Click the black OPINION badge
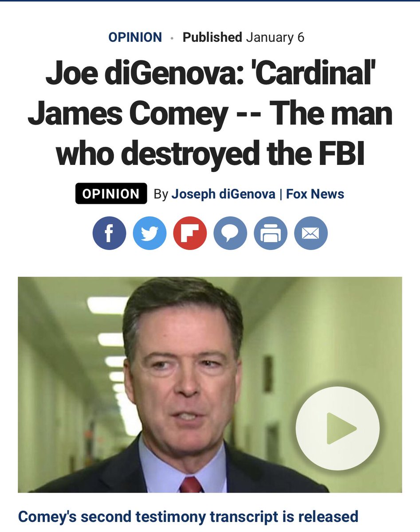 pyautogui.click(x=111, y=193)
